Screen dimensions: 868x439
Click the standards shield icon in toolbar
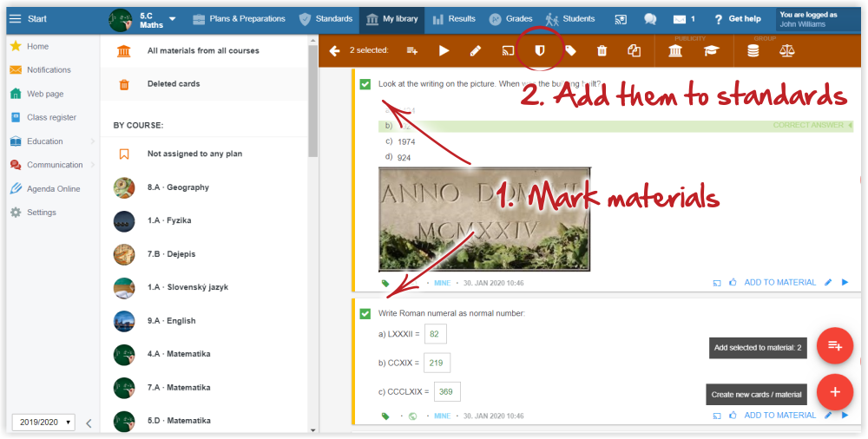pyautogui.click(x=540, y=51)
